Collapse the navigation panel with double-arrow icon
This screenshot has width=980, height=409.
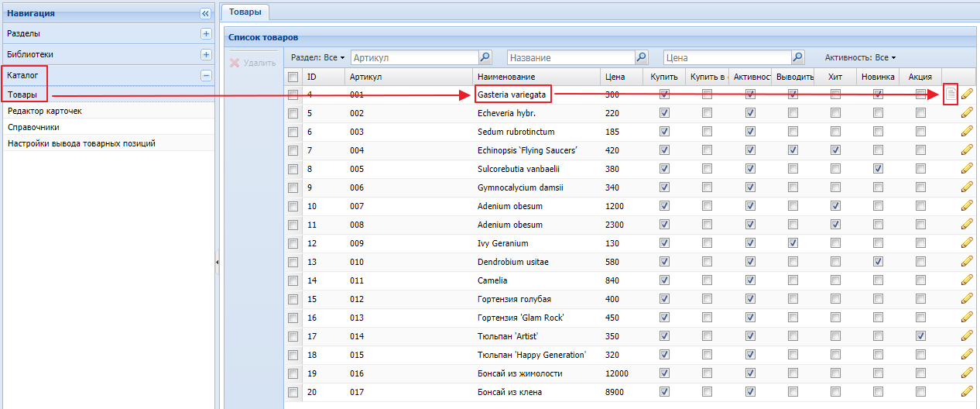point(205,13)
